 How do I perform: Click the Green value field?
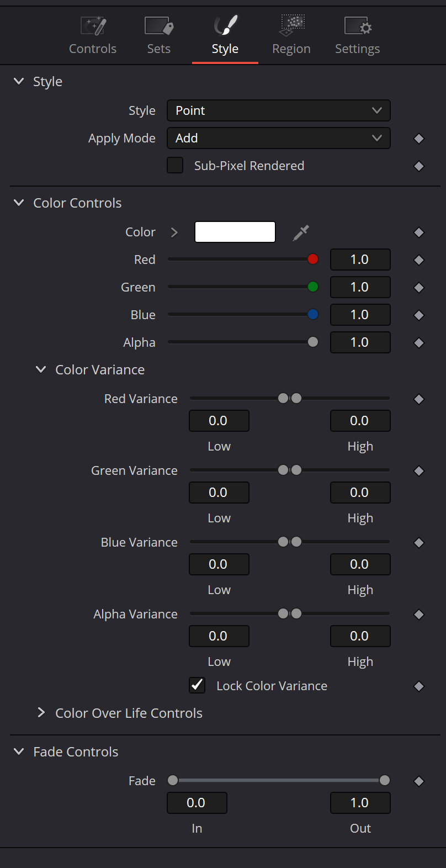click(x=360, y=287)
